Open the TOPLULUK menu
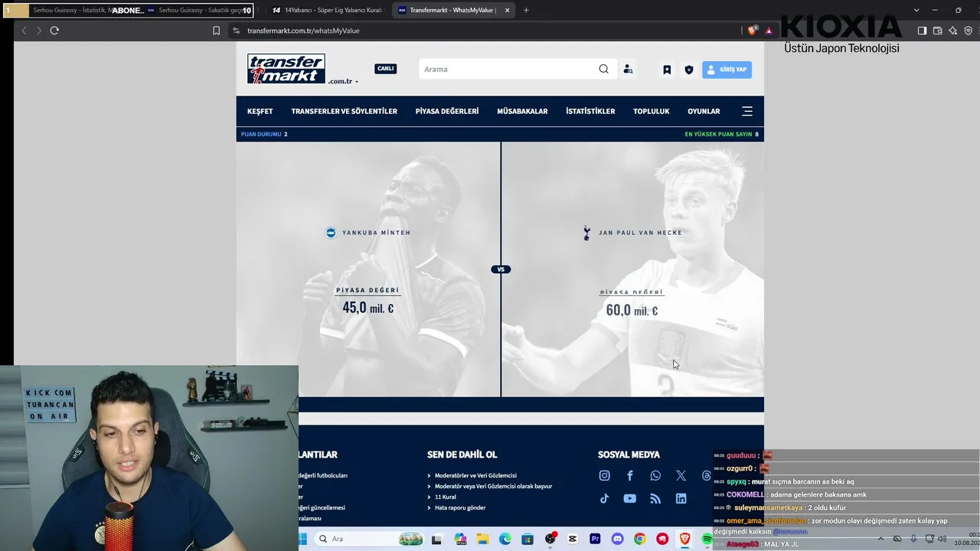This screenshot has height=551, width=980. [x=652, y=112]
